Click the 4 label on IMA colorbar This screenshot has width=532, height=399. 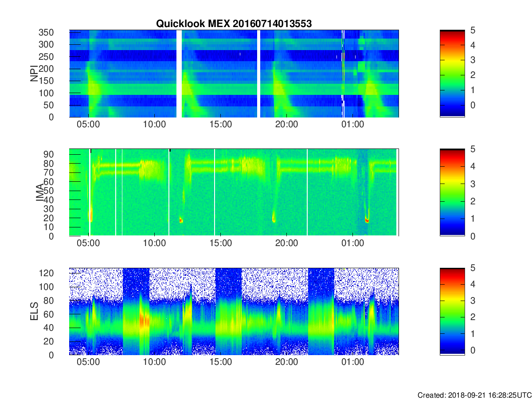coord(473,166)
